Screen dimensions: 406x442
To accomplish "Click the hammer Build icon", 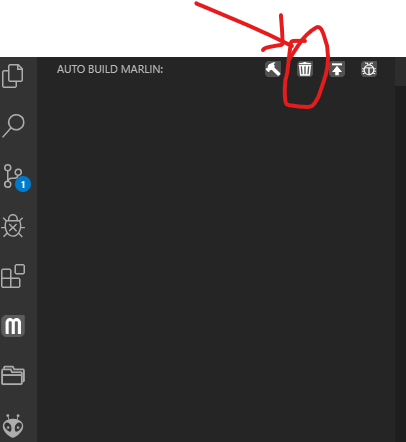I will click(273, 69).
